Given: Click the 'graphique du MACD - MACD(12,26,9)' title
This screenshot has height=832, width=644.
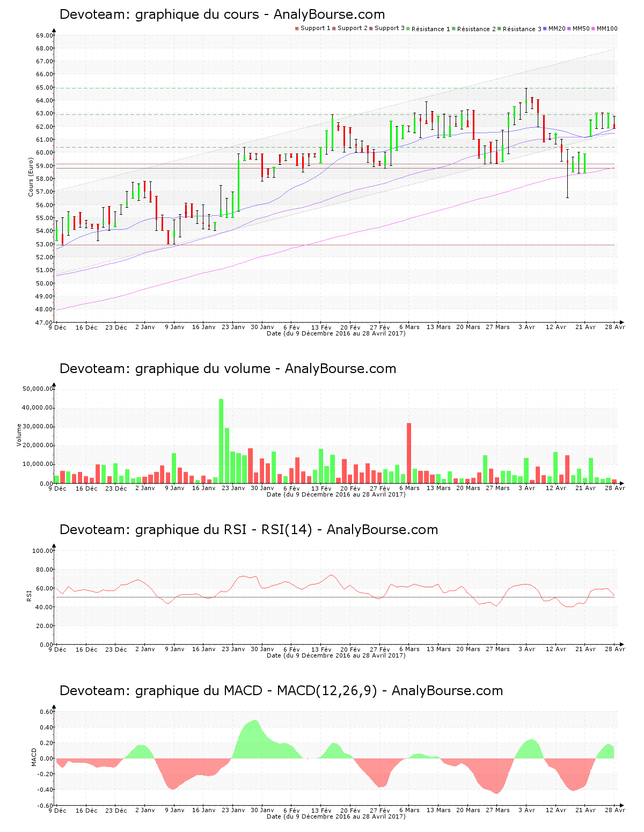Looking at the screenshot, I should 281,691.
